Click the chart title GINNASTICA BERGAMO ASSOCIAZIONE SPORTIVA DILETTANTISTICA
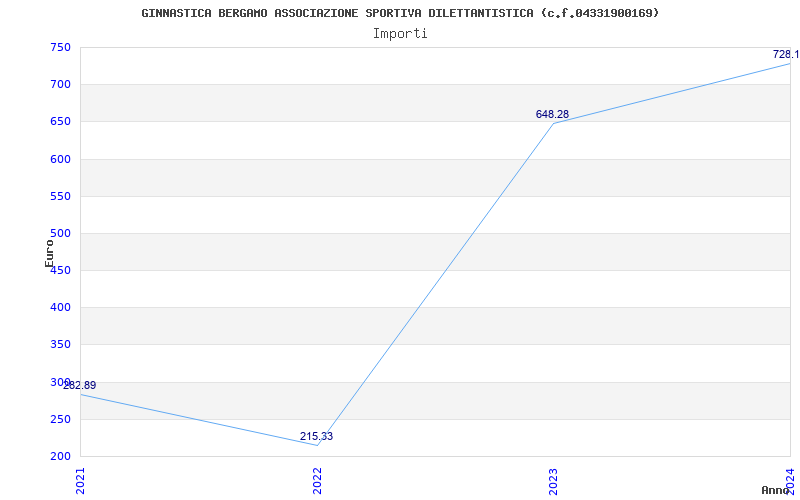The height and width of the screenshot is (500, 800). pos(400,13)
